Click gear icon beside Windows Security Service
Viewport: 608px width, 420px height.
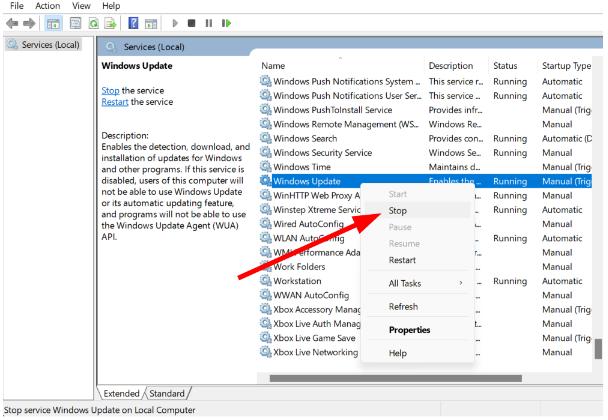click(265, 152)
